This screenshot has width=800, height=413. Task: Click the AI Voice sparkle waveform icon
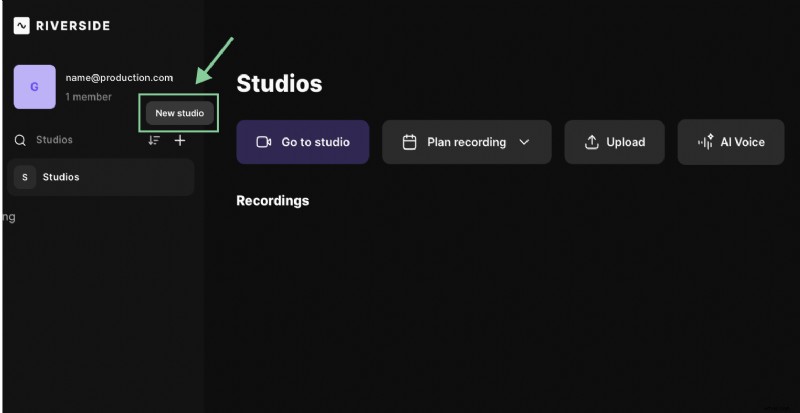tap(705, 142)
